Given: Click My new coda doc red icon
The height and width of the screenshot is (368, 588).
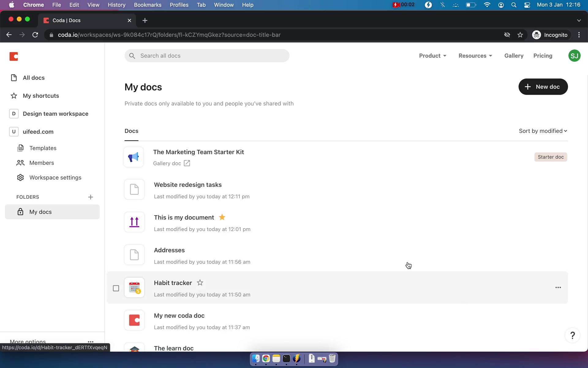Looking at the screenshot, I should 134,320.
